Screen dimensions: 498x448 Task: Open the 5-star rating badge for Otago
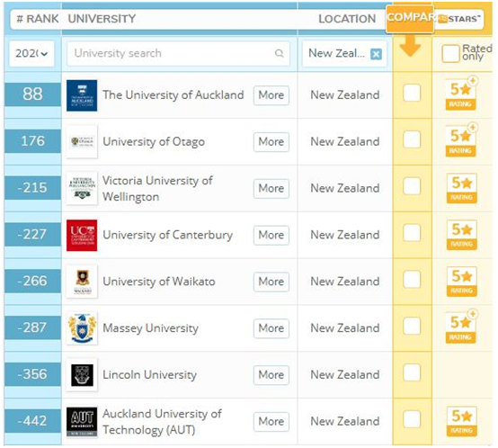pos(460,142)
